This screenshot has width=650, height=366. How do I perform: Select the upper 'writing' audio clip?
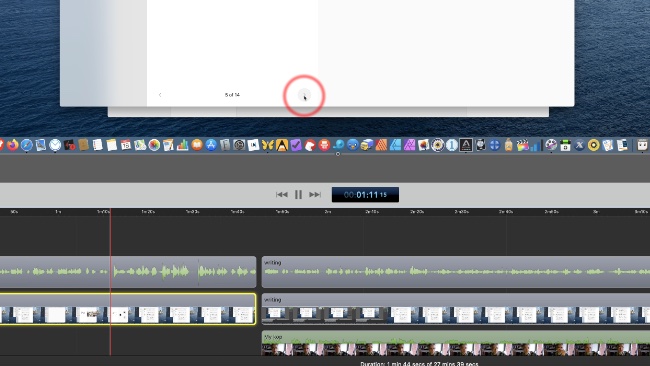click(x=456, y=272)
